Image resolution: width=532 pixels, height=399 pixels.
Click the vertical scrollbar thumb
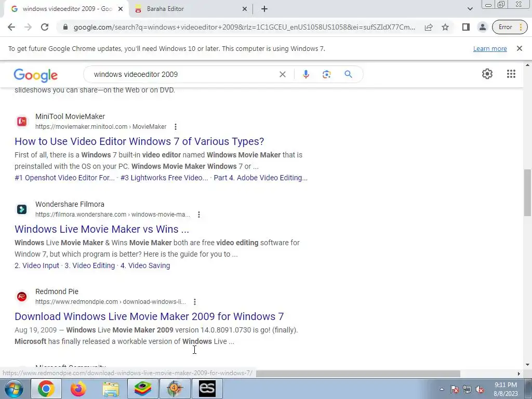pos(527,192)
